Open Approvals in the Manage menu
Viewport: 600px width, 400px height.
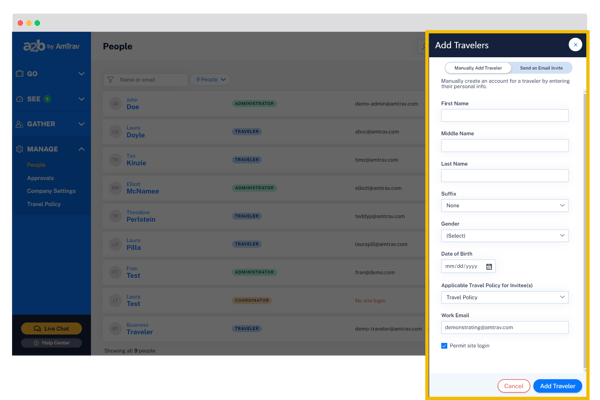coord(41,178)
